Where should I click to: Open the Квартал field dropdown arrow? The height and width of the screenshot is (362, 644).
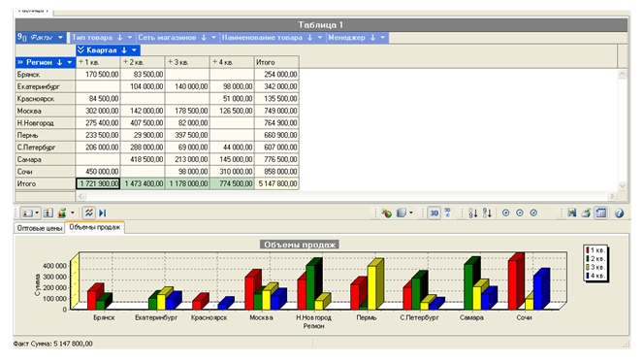(x=134, y=50)
